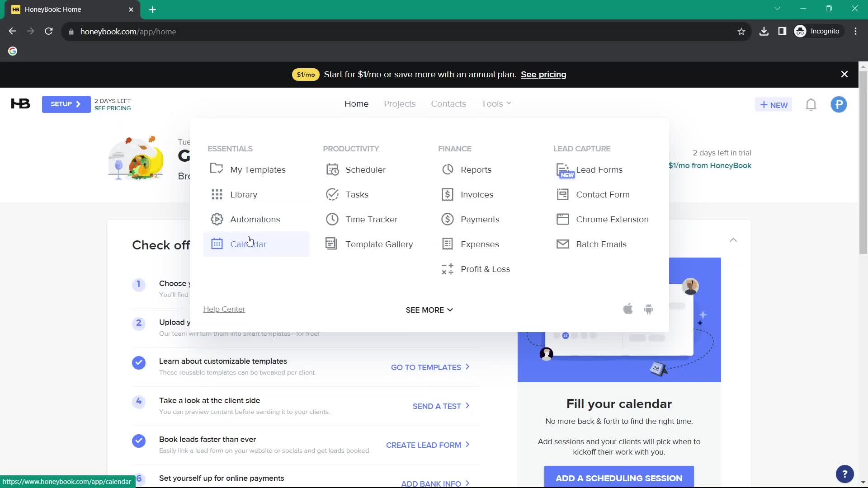Image resolution: width=868 pixels, height=488 pixels.
Task: Open the Automations tool
Action: (x=255, y=219)
